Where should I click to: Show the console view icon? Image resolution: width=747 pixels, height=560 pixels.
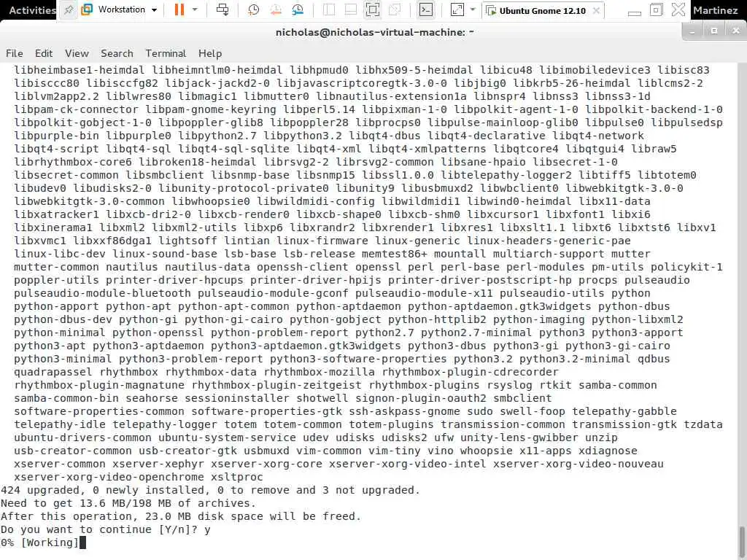[425, 9]
